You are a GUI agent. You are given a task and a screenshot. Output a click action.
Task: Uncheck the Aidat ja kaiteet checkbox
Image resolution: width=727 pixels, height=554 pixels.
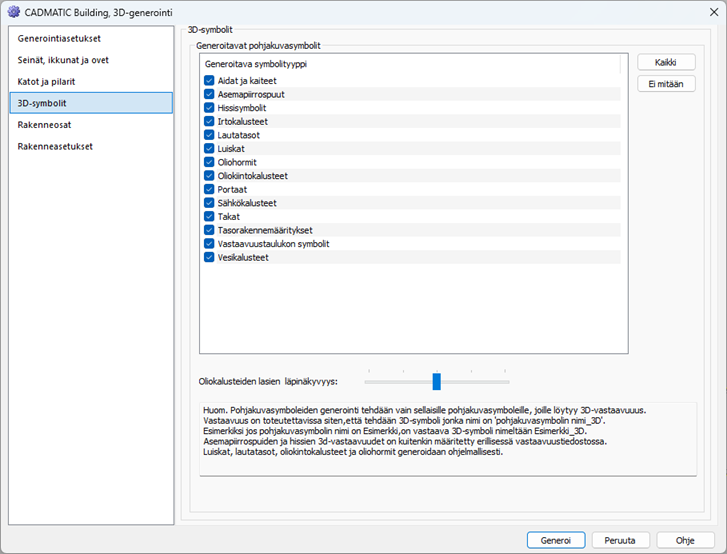(209, 81)
